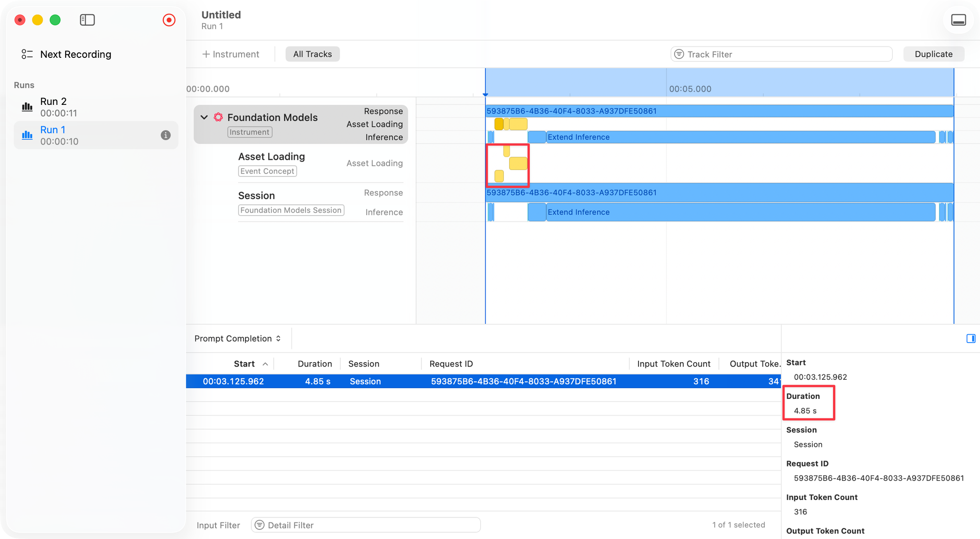Click the Foundation Models gear icon
This screenshot has height=539, width=980.
tap(219, 117)
